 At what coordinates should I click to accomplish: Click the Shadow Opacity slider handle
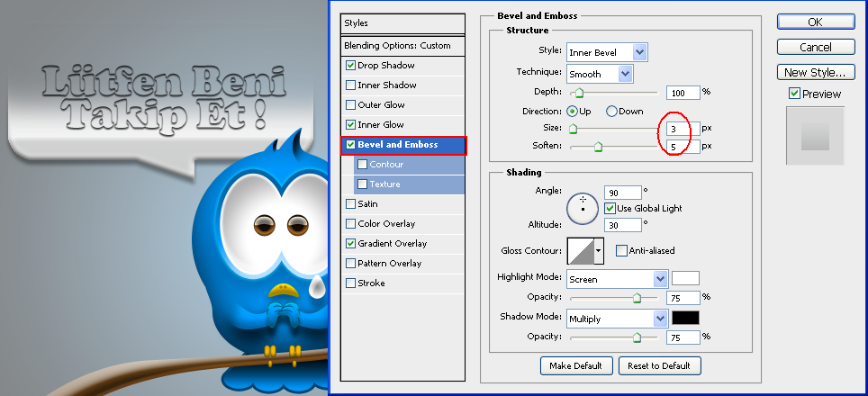[637, 337]
